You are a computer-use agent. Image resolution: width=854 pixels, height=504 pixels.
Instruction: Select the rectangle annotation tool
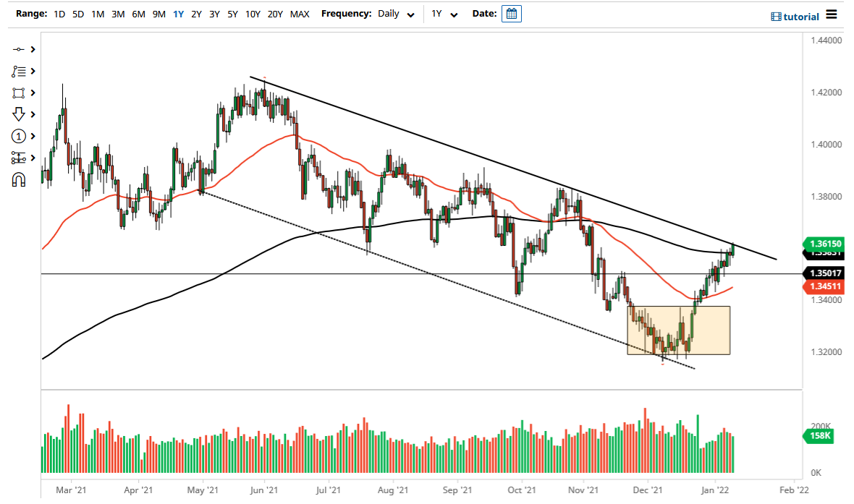pyautogui.click(x=19, y=93)
